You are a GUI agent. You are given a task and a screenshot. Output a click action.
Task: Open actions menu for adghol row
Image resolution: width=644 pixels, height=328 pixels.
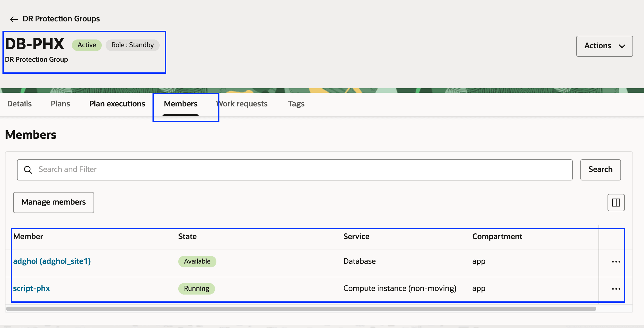click(x=616, y=262)
